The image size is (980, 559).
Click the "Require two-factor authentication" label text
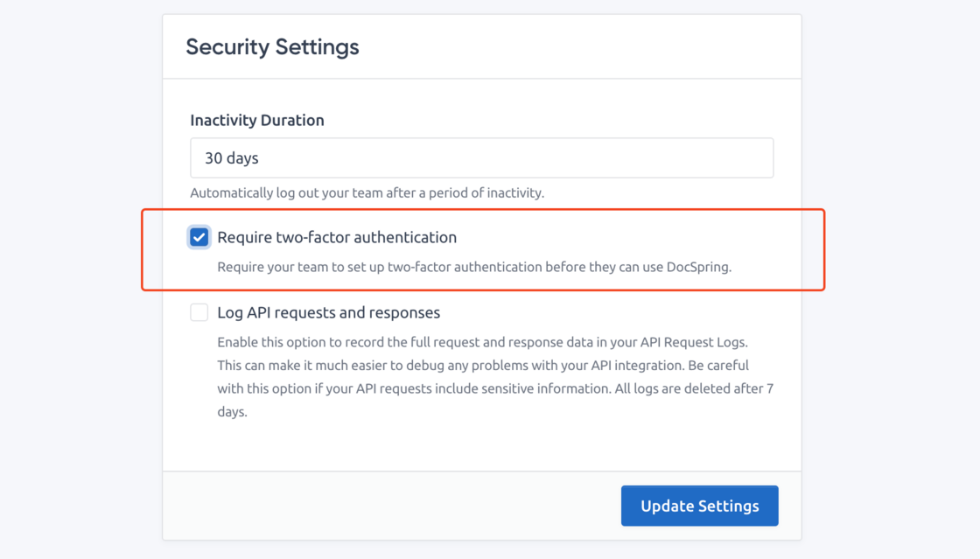(337, 237)
